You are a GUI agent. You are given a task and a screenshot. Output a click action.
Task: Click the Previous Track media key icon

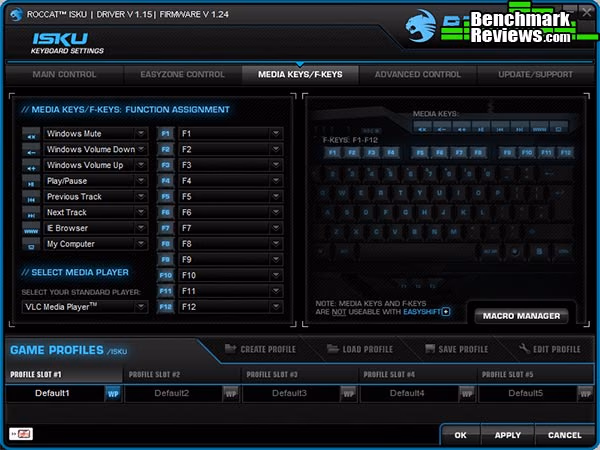pyautogui.click(x=31, y=197)
